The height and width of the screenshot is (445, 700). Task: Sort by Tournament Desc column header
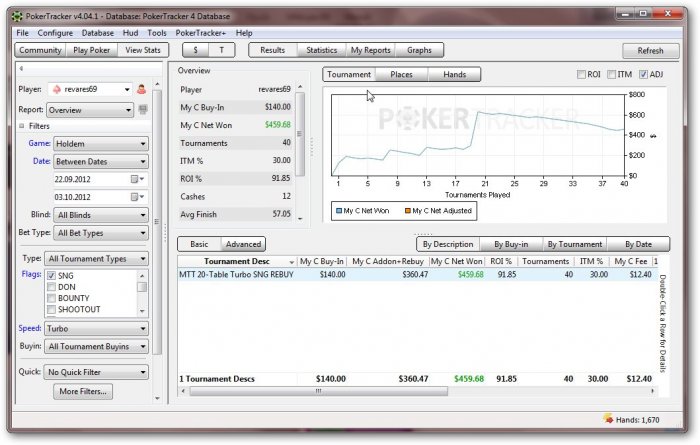pyautogui.click(x=237, y=261)
